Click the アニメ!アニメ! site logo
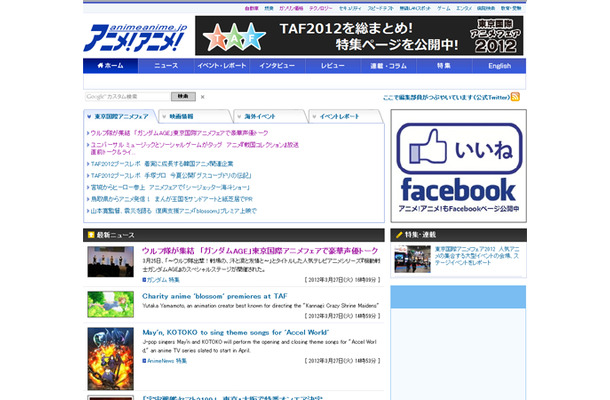Image resolution: width=610 pixels, height=400 pixels. point(135,37)
